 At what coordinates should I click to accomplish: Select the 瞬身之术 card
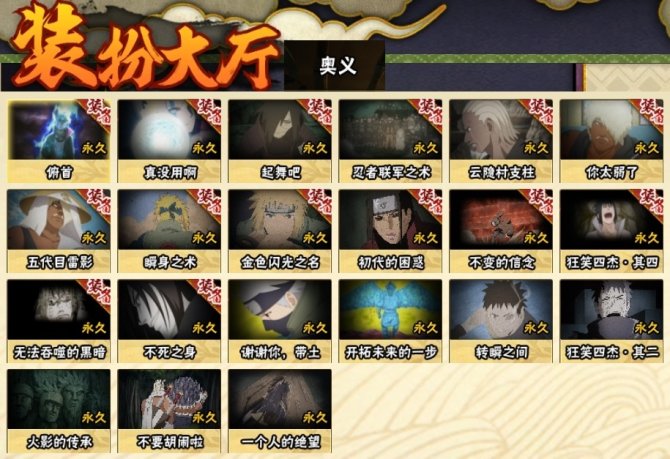click(x=169, y=231)
